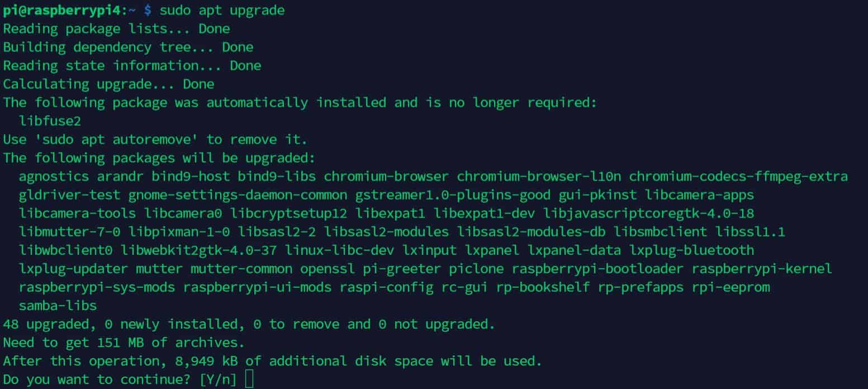Click the '48 upgraded' summary line
Viewport: 868px width, 389px height.
pos(249,324)
